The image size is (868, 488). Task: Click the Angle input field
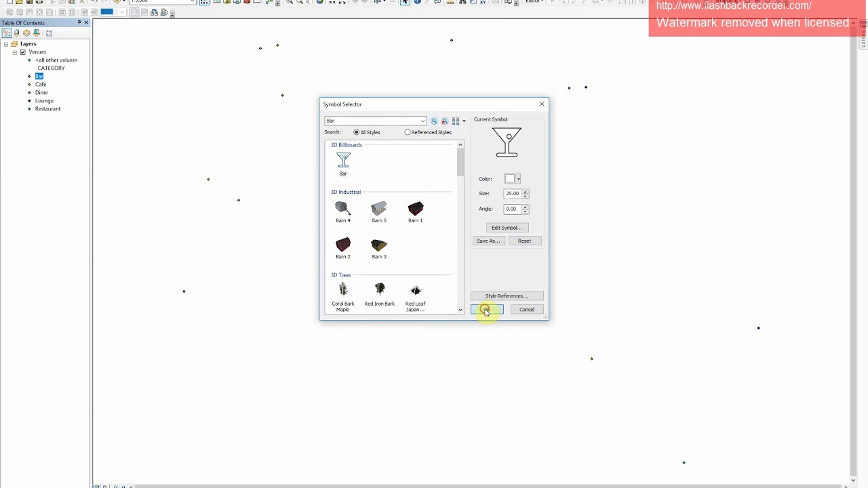coord(512,209)
